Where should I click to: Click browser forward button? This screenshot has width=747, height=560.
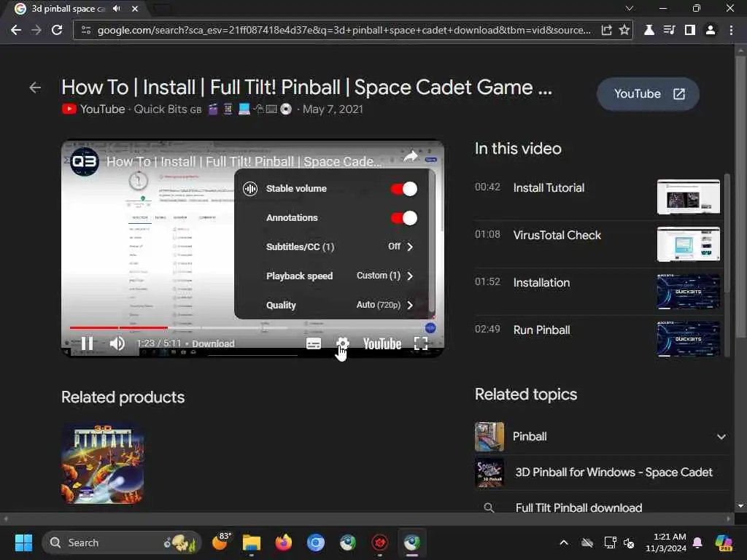pos(36,30)
